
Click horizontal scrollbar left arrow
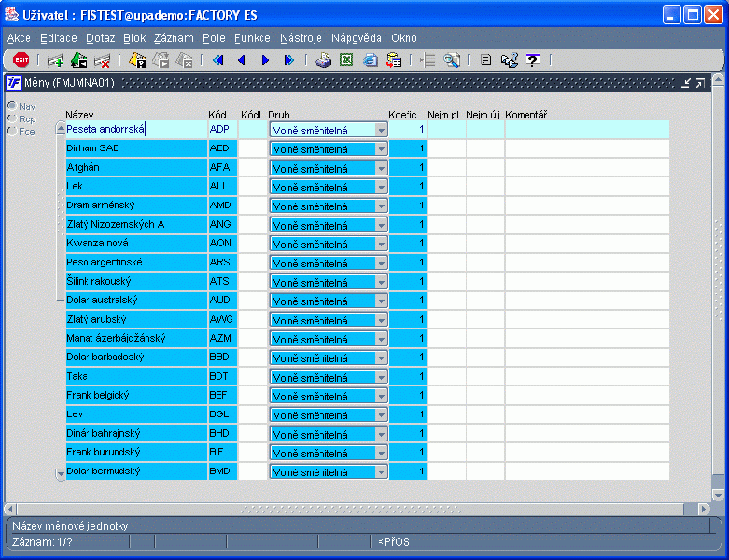(10, 509)
